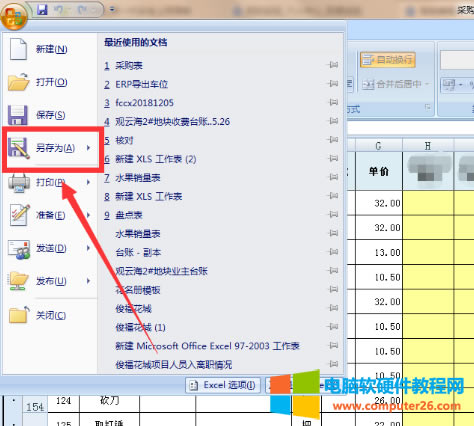Viewport: 474px width, 426px height.
Task: Click the New (新建) blank document icon
Action: 18,49
